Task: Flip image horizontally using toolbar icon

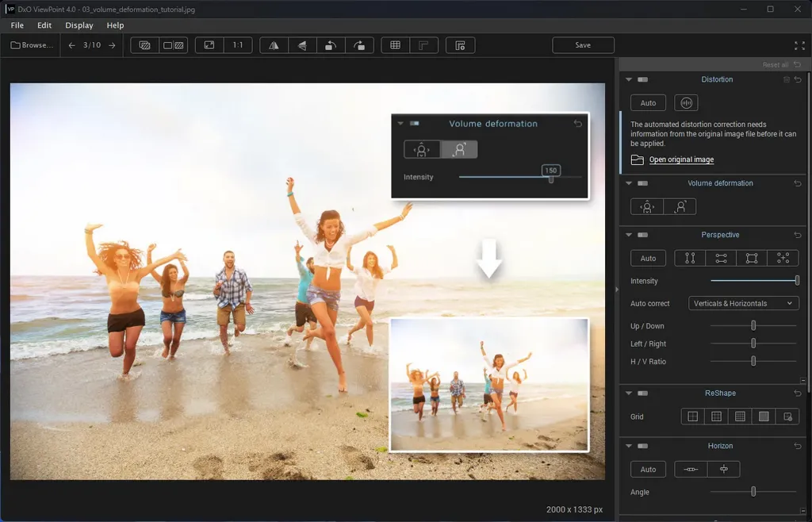Action: pyautogui.click(x=274, y=45)
